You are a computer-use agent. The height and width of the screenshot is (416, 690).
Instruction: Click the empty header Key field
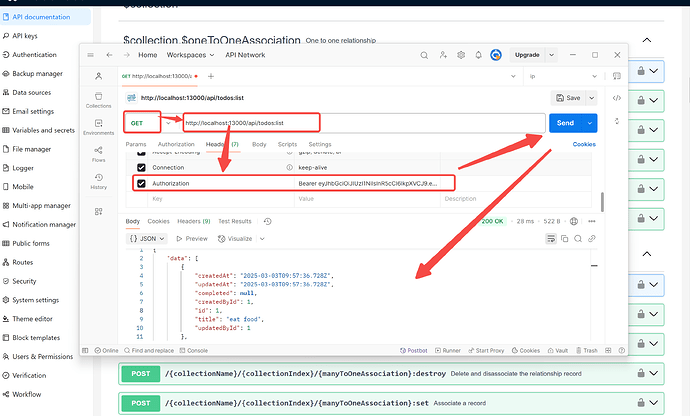coord(221,199)
